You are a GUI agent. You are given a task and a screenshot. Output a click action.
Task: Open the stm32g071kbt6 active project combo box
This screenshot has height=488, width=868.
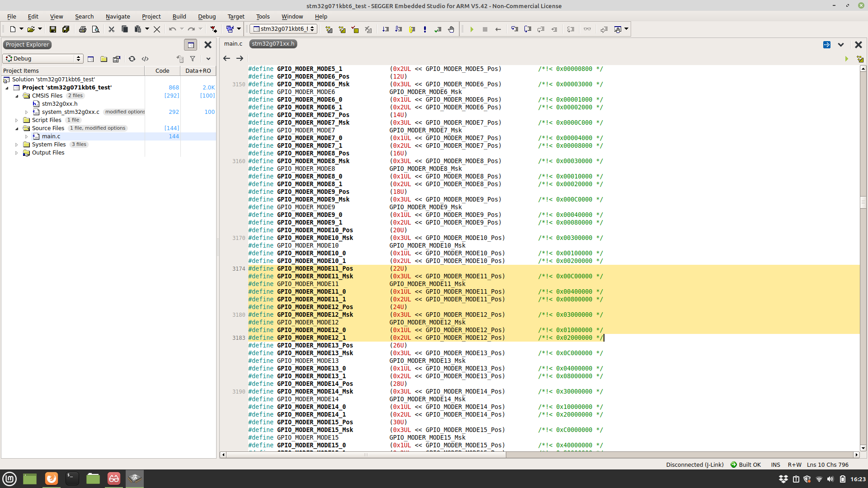coord(283,29)
